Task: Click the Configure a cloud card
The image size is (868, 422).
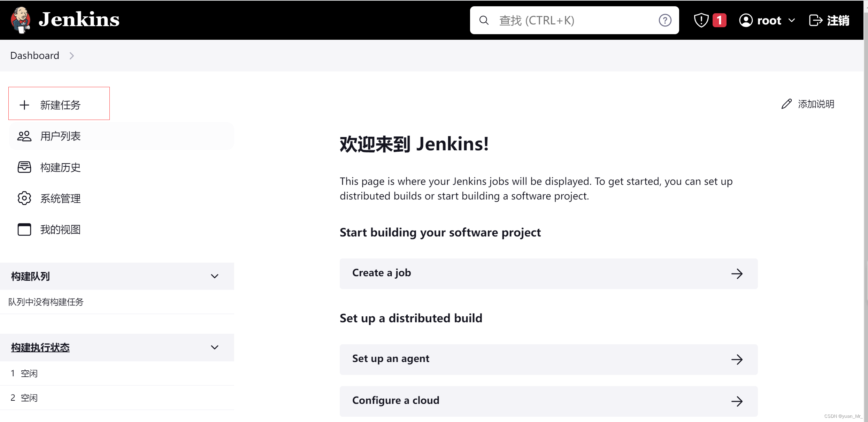Action: point(548,401)
